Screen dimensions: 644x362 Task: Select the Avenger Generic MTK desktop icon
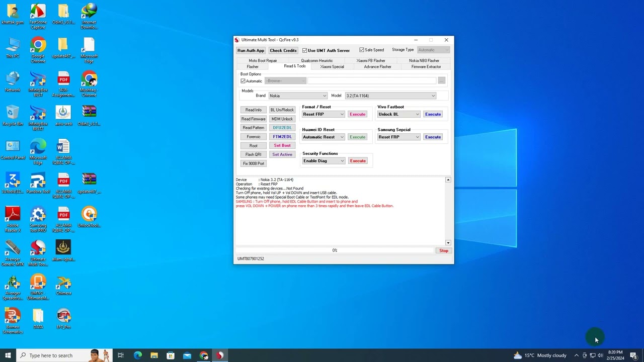point(13,253)
